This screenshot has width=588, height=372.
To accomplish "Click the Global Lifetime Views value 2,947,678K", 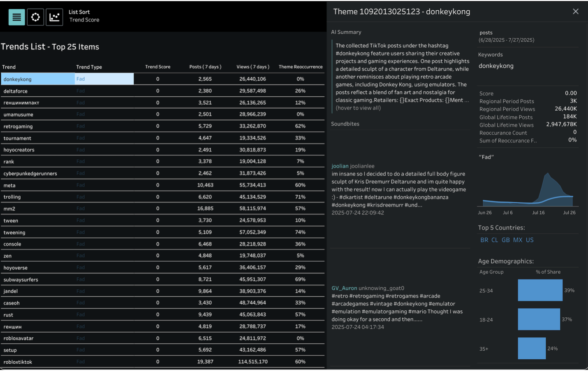I will point(561,124).
